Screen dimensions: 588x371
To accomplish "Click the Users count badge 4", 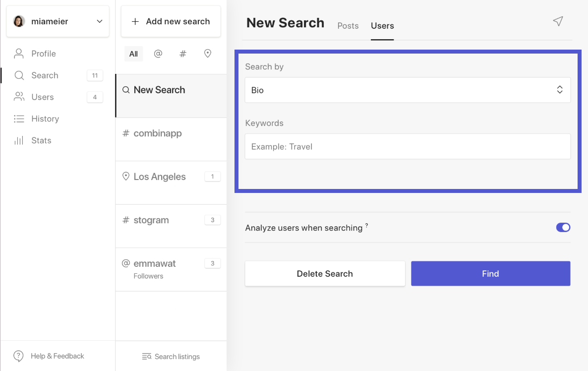I will pos(95,97).
